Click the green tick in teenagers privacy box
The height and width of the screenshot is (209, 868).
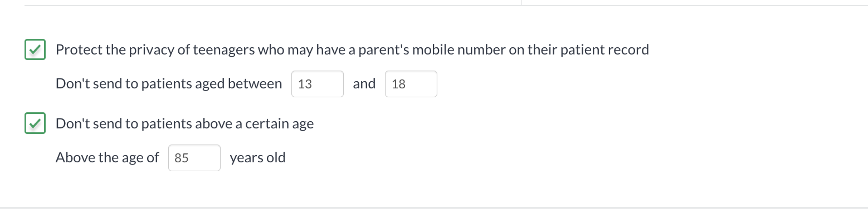click(x=35, y=49)
